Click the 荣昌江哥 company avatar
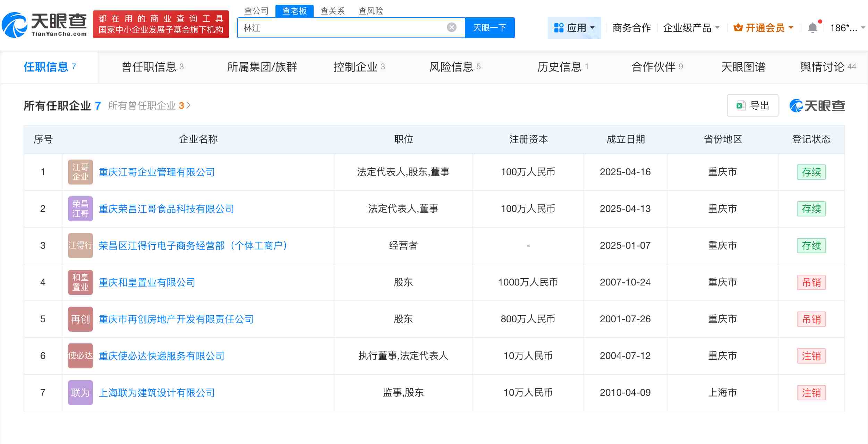 (80, 208)
